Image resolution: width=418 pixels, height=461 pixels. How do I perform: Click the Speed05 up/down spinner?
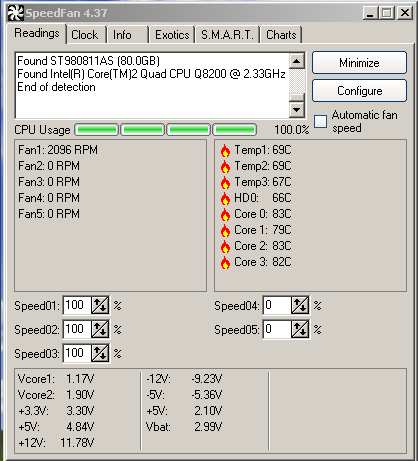tap(300, 329)
